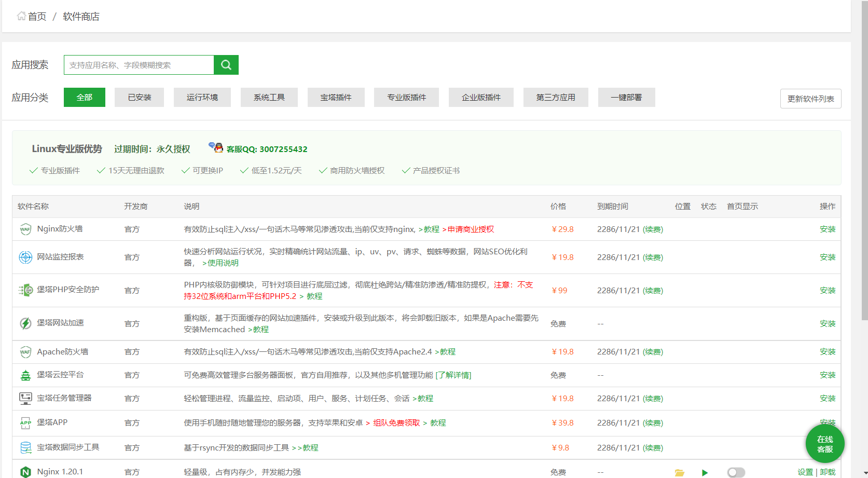Select the 第三方应用 category tab
The height and width of the screenshot is (478, 868).
(556, 97)
